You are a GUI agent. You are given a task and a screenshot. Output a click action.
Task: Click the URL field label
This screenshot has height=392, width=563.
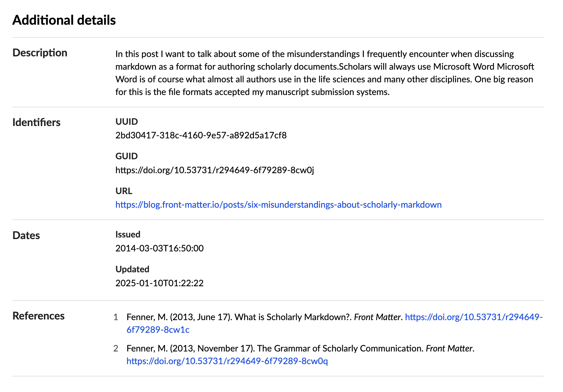point(124,191)
